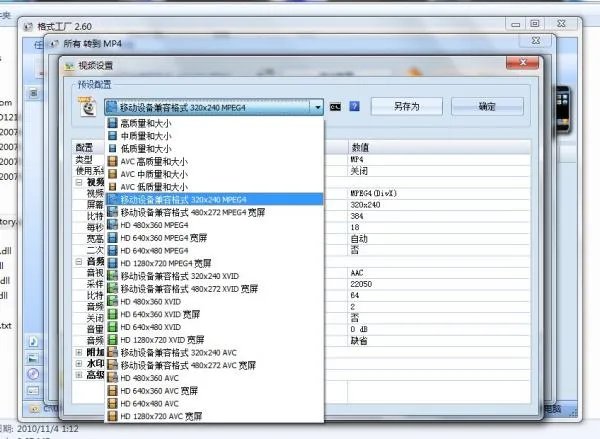
Task: Select HD 640x480 MPEG4 option
Action: click(x=214, y=250)
